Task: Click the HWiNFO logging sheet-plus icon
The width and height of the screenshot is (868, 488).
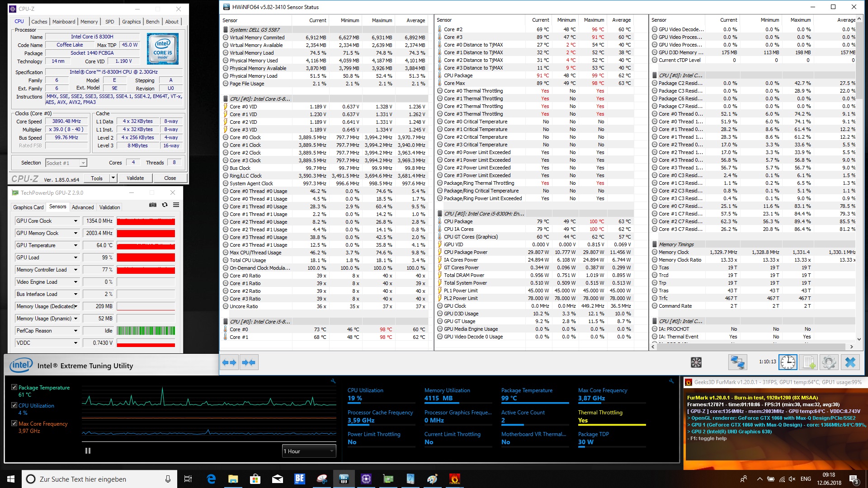Action: click(x=808, y=362)
